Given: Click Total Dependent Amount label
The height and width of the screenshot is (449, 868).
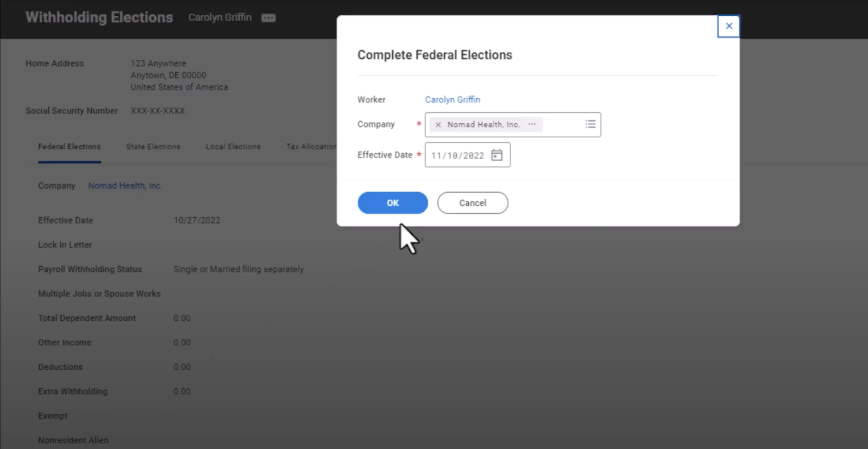Looking at the screenshot, I should (87, 318).
